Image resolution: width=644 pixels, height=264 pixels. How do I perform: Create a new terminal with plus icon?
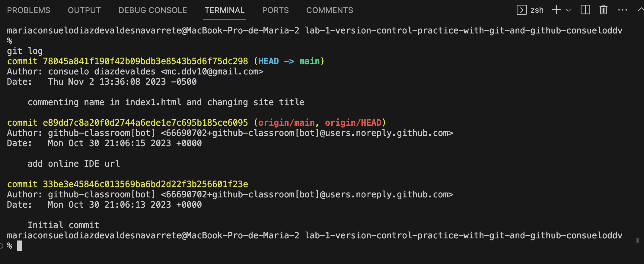pyautogui.click(x=556, y=10)
